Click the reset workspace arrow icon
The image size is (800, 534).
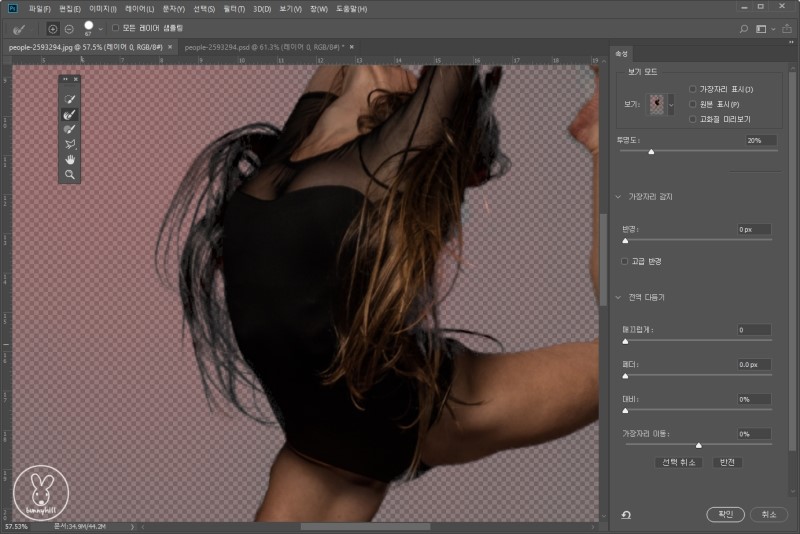click(625, 515)
